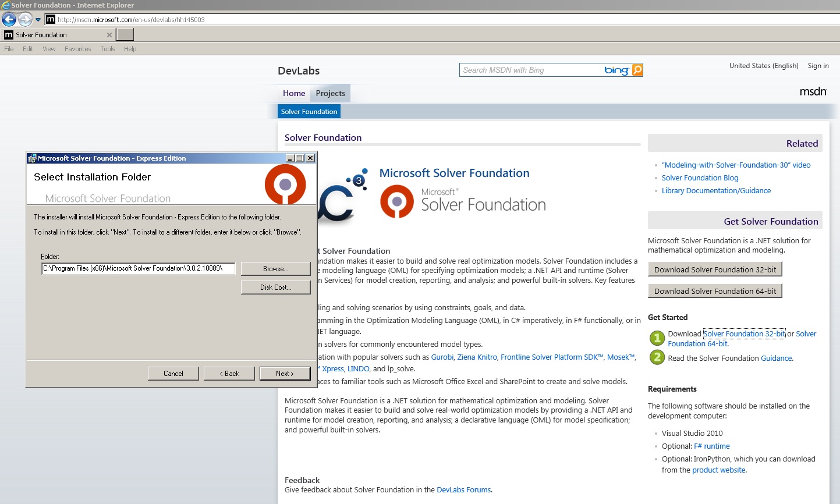Open the DevLabs Forums link
This screenshot has height=504, width=840.
463,489
